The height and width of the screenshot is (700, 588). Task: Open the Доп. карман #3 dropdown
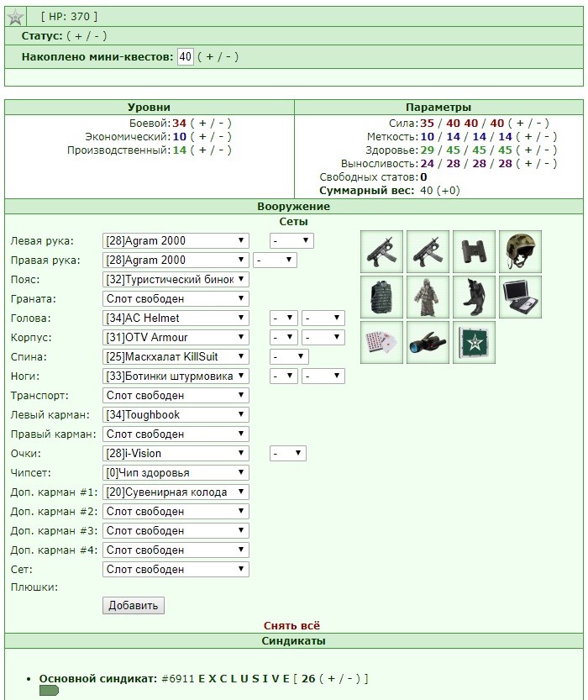click(176, 530)
